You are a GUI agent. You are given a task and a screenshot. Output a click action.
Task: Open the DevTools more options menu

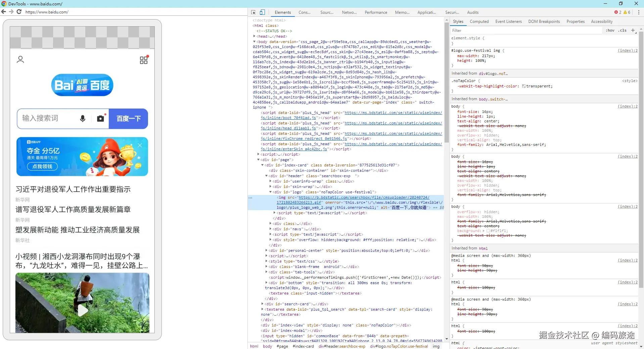(x=639, y=12)
